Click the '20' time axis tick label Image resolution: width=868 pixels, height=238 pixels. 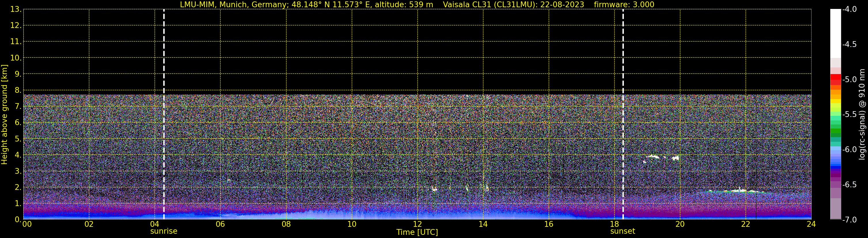[x=680, y=224]
